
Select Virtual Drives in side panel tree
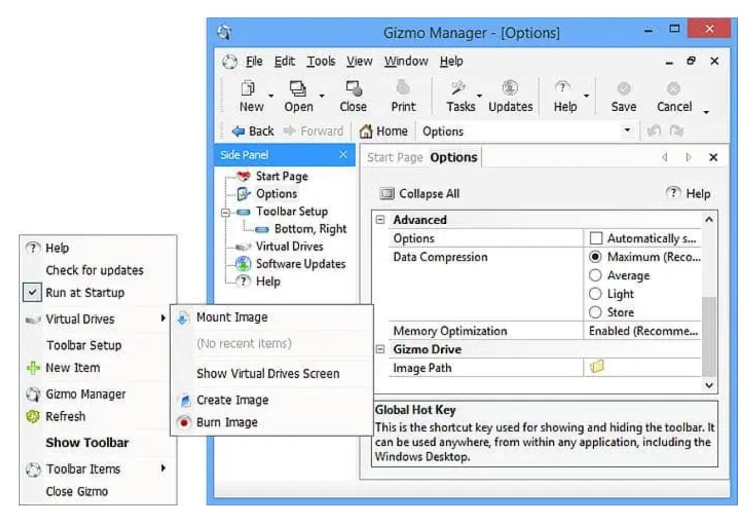click(289, 246)
